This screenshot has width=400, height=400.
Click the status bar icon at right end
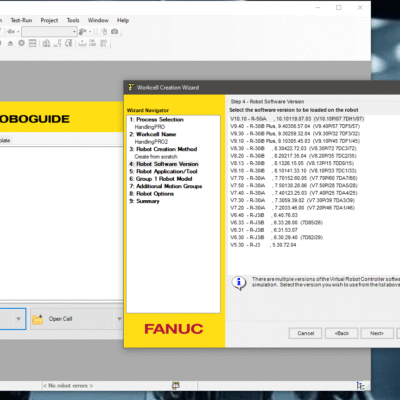[360, 386]
